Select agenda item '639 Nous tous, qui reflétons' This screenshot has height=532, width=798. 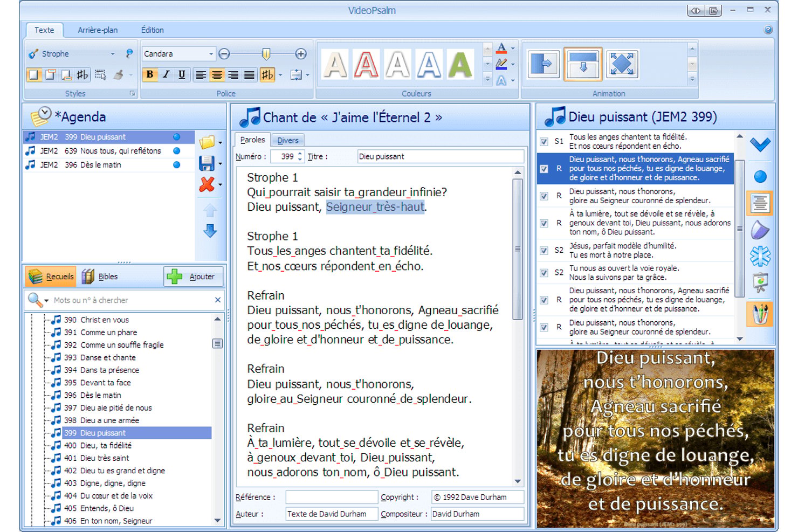coord(109,151)
